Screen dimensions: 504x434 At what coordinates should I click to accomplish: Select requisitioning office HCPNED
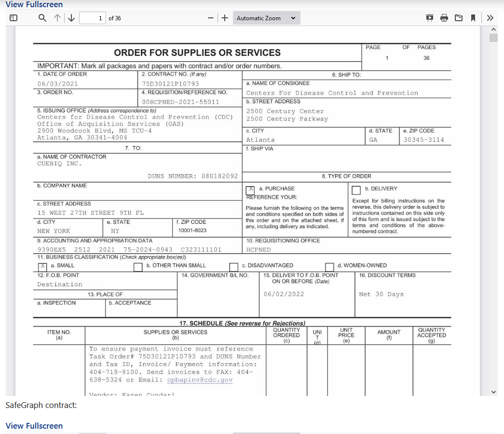point(259,250)
